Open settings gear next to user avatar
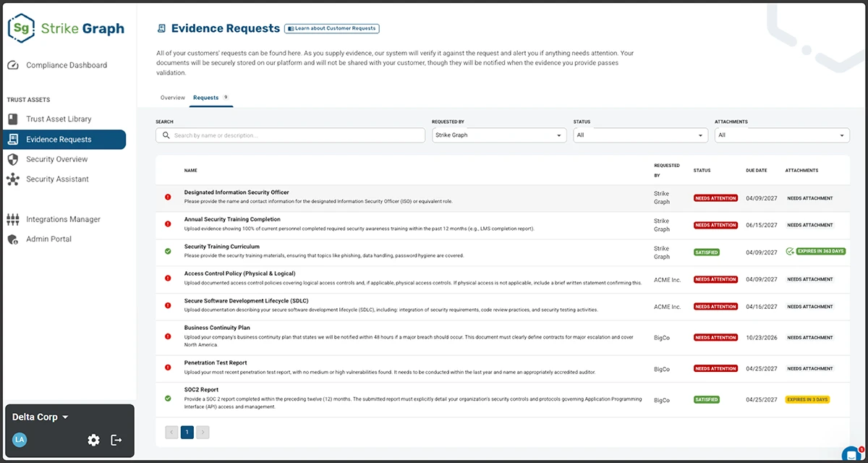The image size is (868, 463). click(x=93, y=440)
